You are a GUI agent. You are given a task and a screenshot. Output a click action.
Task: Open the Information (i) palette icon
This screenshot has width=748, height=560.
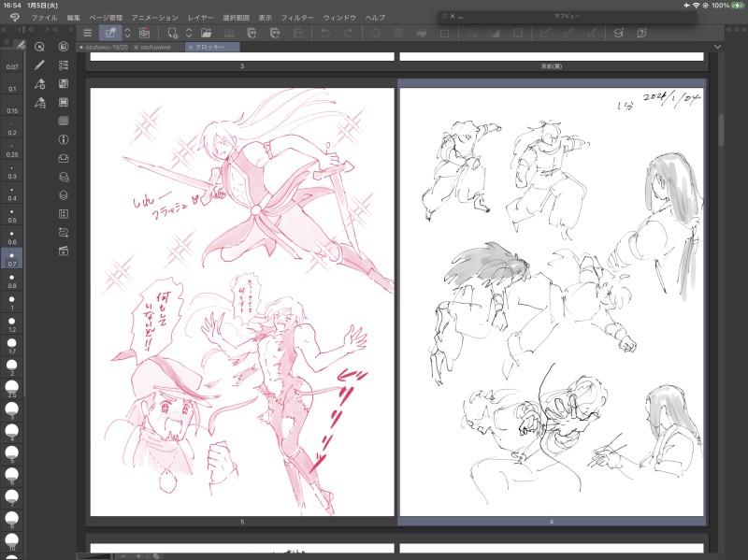[64, 139]
